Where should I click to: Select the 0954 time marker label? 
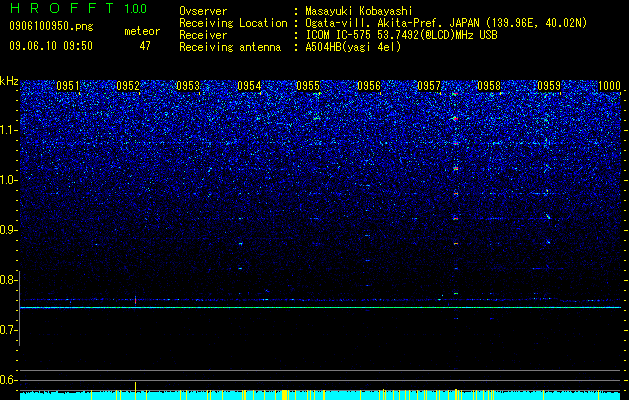pyautogui.click(x=249, y=86)
